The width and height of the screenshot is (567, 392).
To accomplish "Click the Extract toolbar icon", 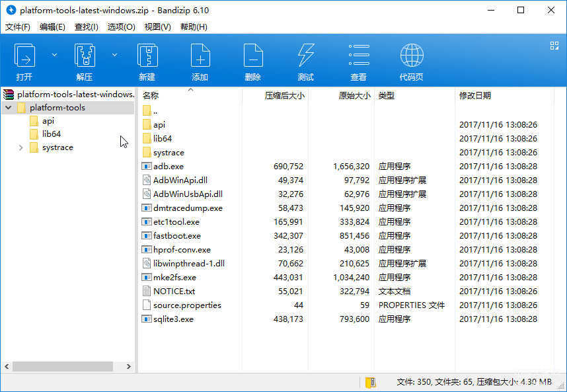I will pos(85,56).
